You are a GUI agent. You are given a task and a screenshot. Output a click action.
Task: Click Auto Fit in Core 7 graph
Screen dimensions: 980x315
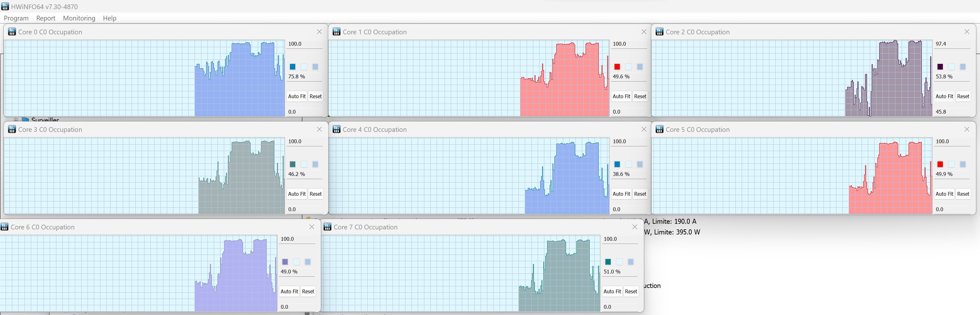click(612, 291)
